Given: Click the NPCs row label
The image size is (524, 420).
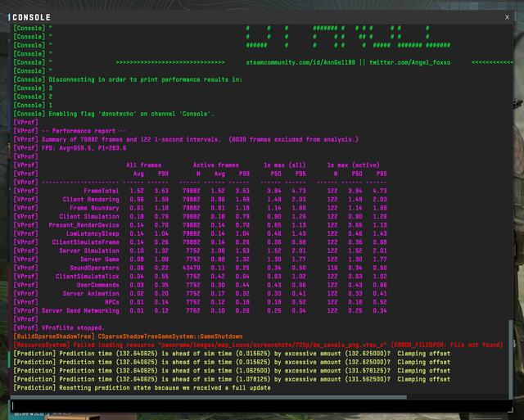Looking at the screenshot, I should pyautogui.click(x=112, y=302).
